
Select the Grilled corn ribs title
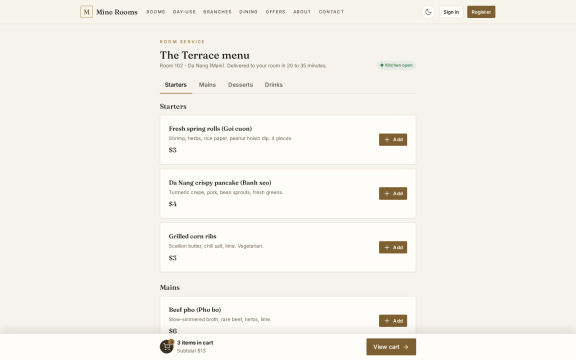click(192, 236)
